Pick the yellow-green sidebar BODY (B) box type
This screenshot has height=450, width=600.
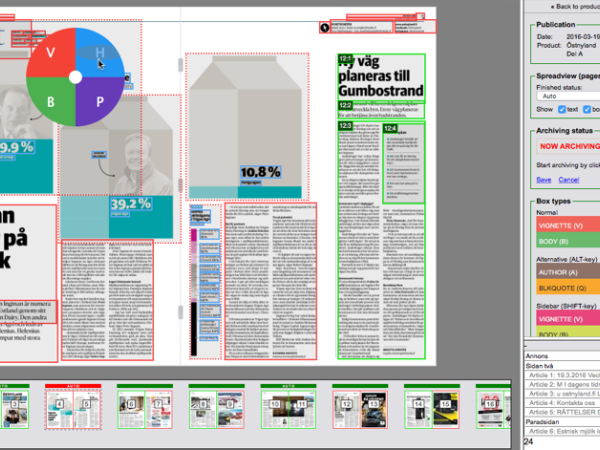[568, 332]
